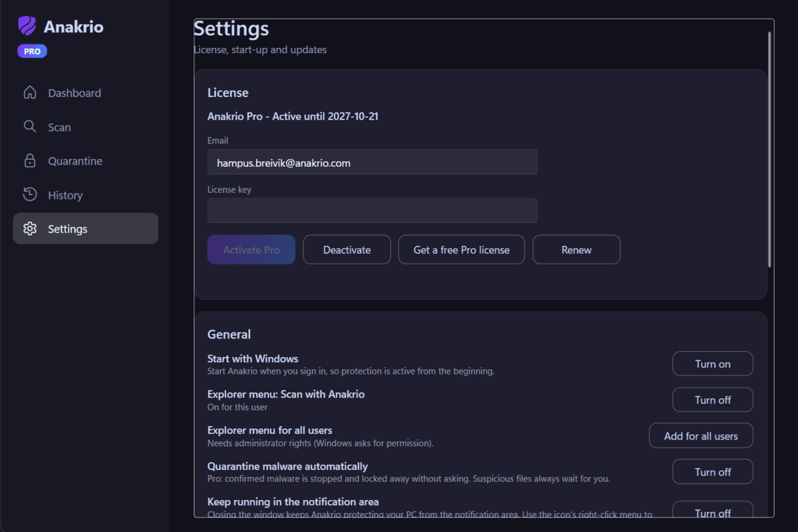This screenshot has height=532, width=798.
Task: Open the Dashboard page
Action: [x=86, y=93]
